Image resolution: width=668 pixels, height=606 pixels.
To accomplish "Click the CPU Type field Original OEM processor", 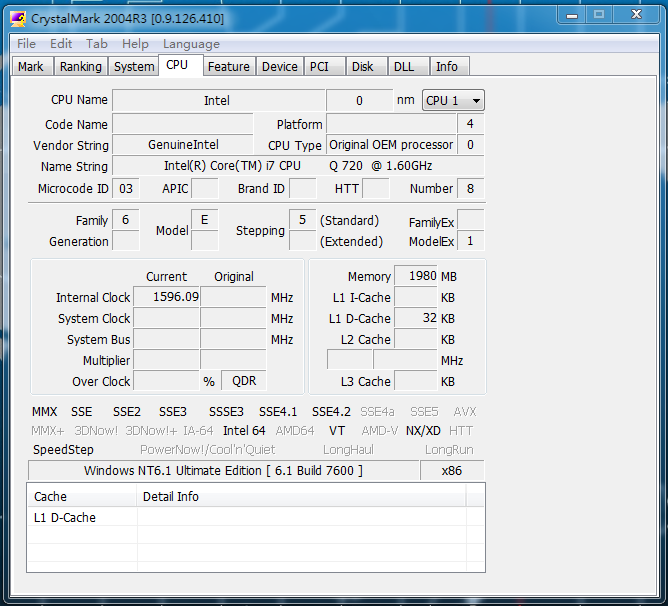I will click(391, 145).
